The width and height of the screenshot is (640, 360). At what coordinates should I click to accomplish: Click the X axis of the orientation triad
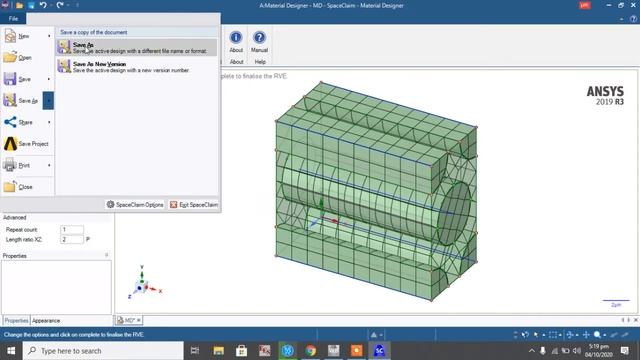(x=155, y=290)
